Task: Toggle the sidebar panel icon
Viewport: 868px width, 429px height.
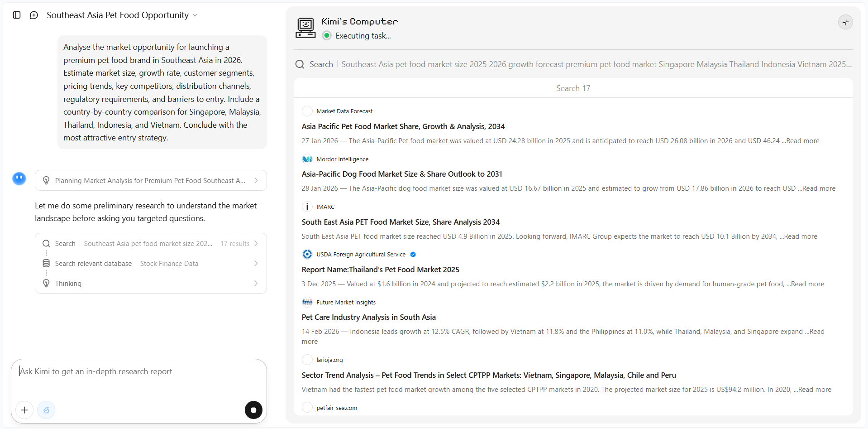Action: 17,15
